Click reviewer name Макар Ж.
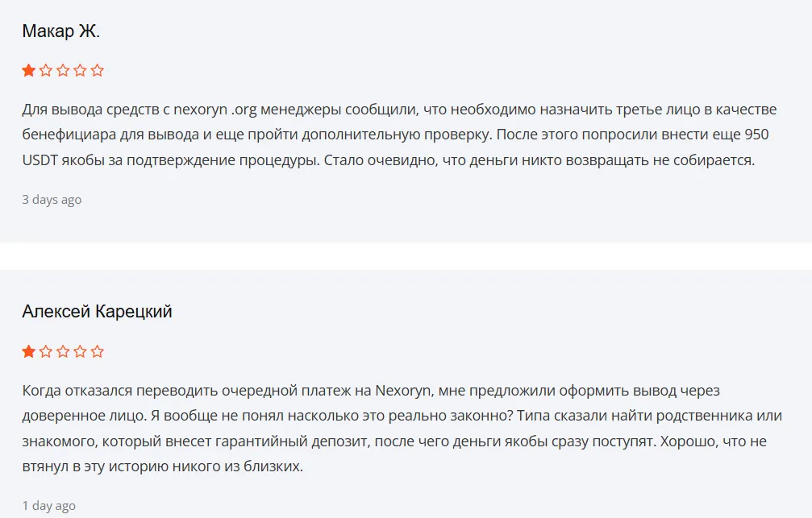This screenshot has width=812, height=518. [60, 31]
